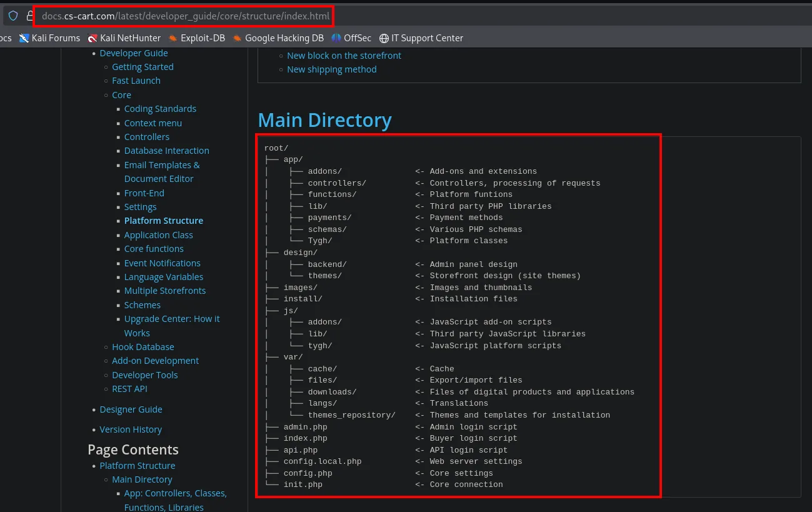The image size is (812, 512).
Task: Jump to Main Directory under Page Contents
Action: 142,479
